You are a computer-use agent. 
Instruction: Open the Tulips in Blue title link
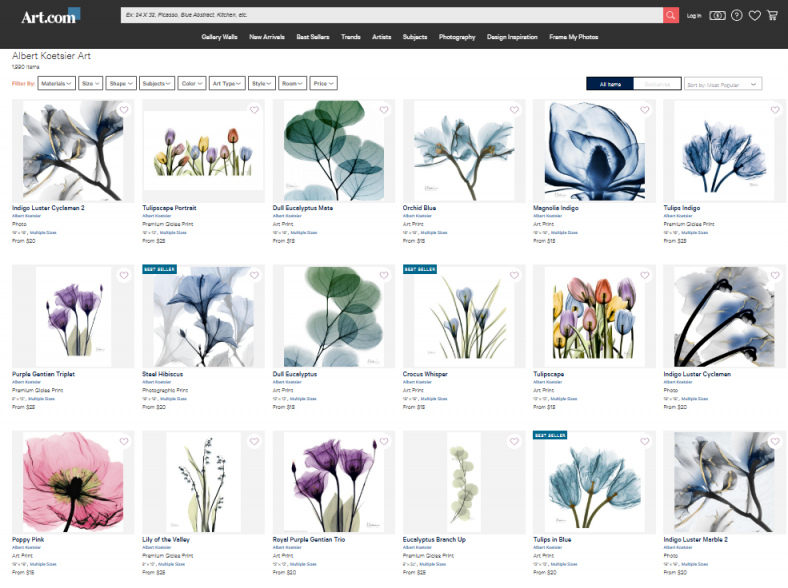(552, 539)
